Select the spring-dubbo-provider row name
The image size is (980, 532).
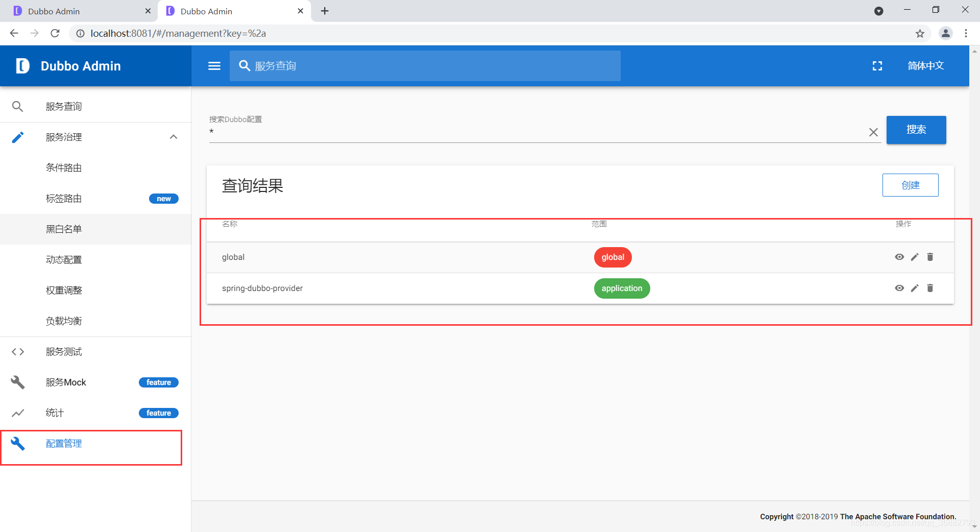pyautogui.click(x=262, y=288)
